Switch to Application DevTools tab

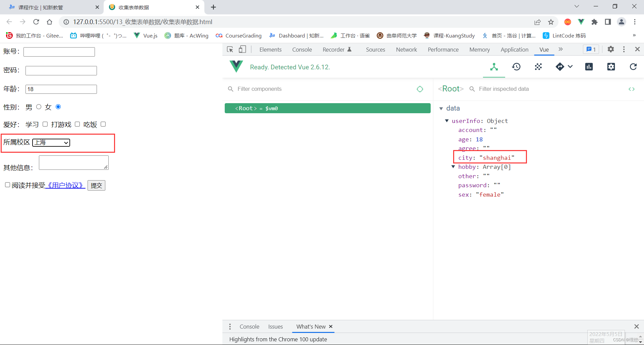click(515, 50)
